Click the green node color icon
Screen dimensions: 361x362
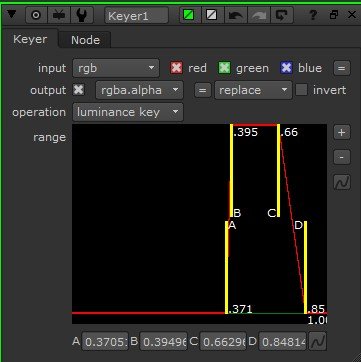[189, 15]
